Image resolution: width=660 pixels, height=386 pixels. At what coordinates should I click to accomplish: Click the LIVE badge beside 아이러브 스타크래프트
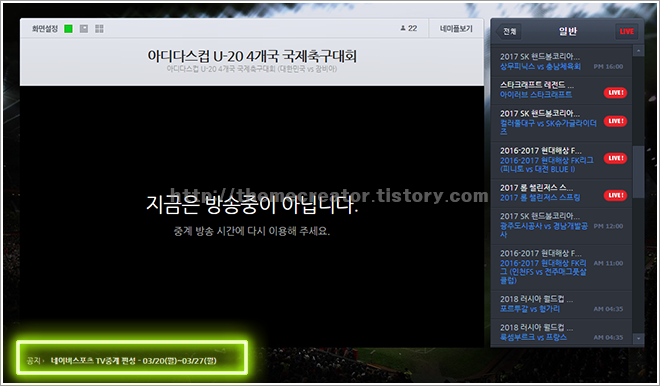615,93
